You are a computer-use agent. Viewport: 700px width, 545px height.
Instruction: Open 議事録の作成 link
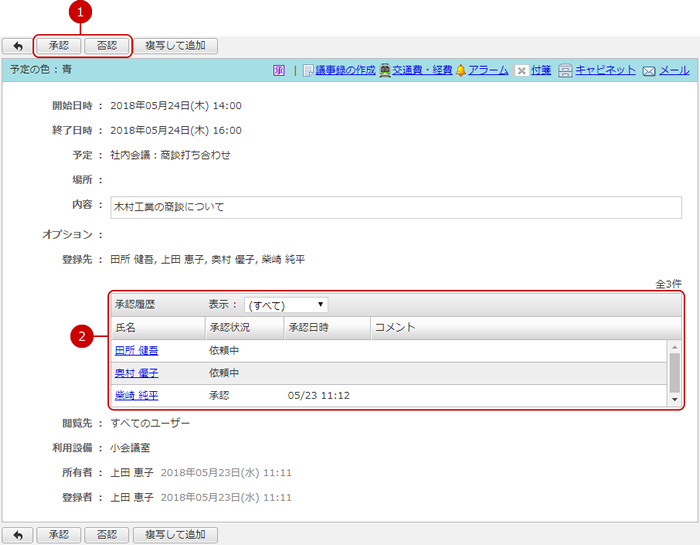point(346,71)
